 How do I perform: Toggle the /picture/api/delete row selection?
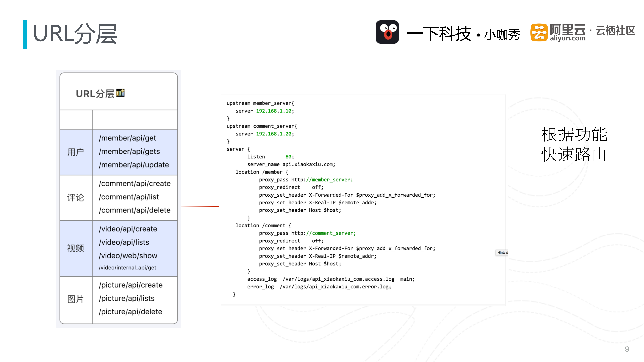[130, 312]
